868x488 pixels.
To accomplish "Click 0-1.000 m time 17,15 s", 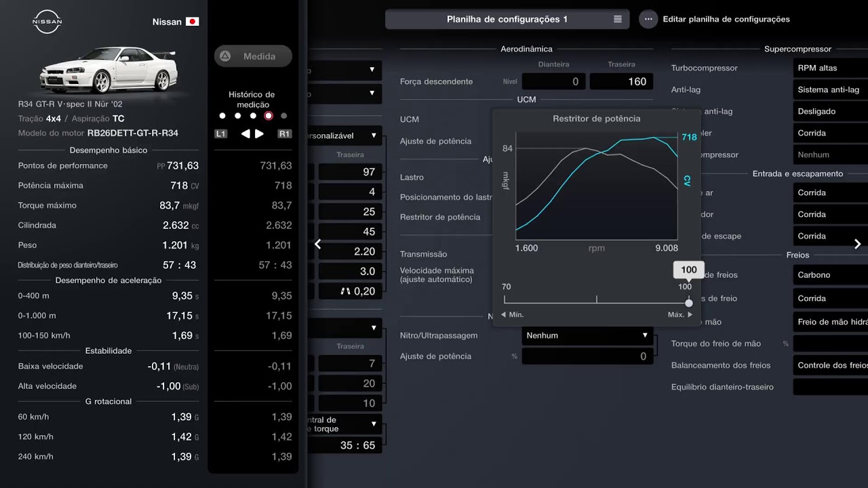I will point(182,315).
